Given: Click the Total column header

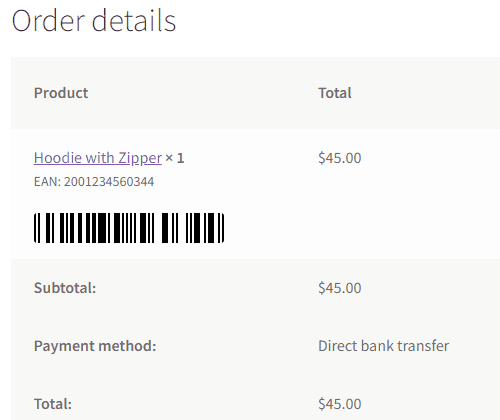Looking at the screenshot, I should pyautogui.click(x=335, y=93).
